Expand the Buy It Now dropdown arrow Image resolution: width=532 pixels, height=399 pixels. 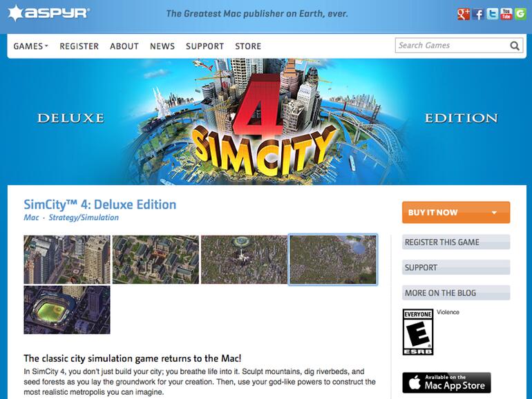[x=494, y=213]
